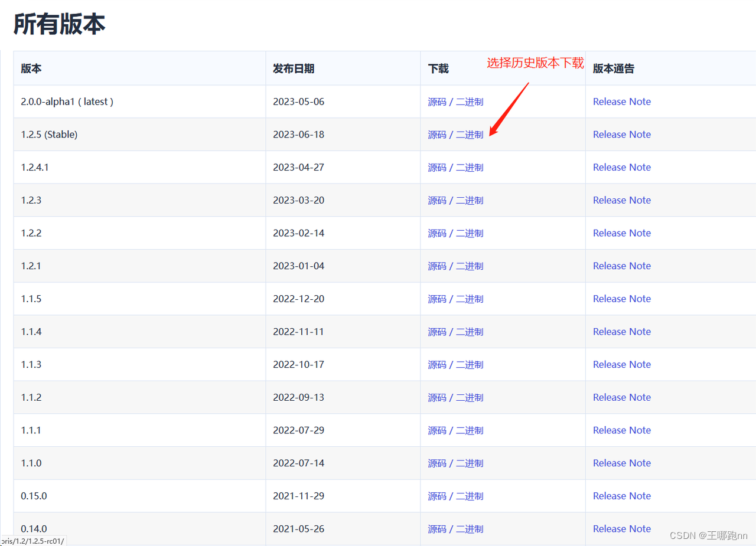Click the 所有版本 page heading
Screen dimensions: 756x546
[59, 24]
